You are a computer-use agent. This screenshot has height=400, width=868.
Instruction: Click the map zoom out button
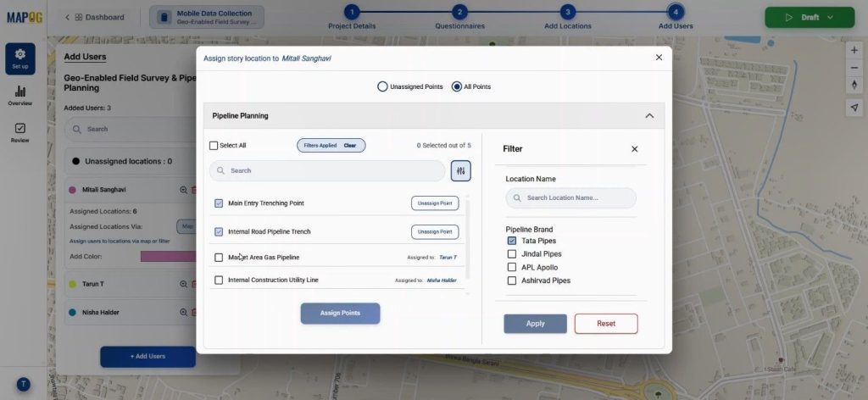point(854,68)
